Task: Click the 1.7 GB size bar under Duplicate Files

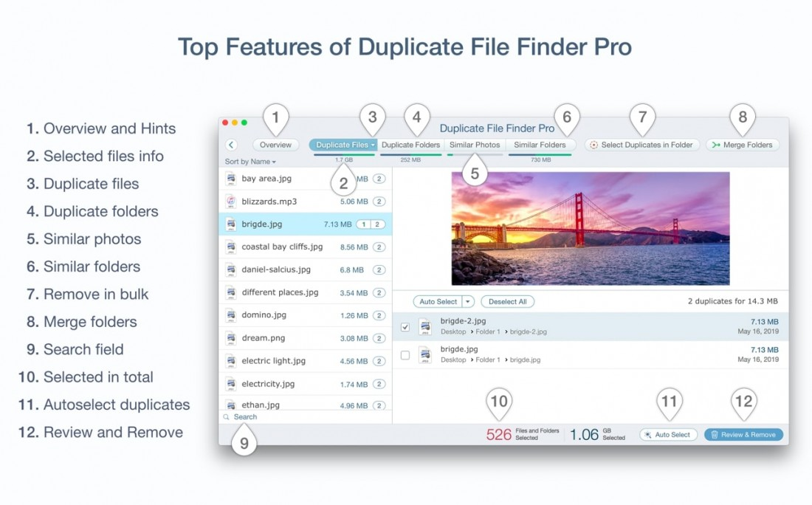Action: pos(345,157)
